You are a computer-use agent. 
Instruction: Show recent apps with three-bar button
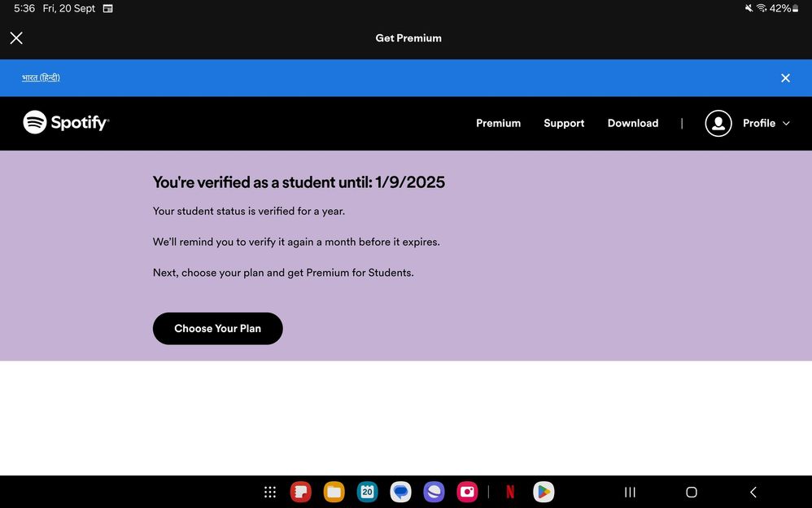pos(630,492)
